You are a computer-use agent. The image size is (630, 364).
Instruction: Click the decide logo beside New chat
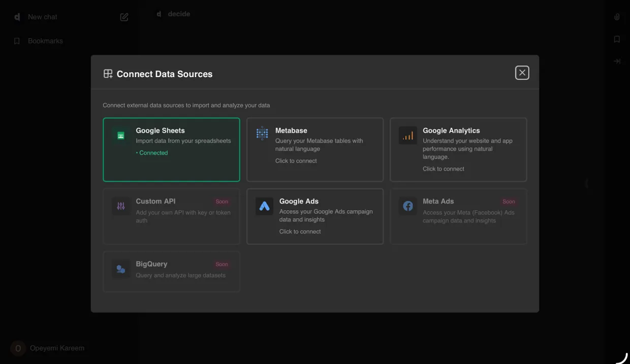click(17, 17)
